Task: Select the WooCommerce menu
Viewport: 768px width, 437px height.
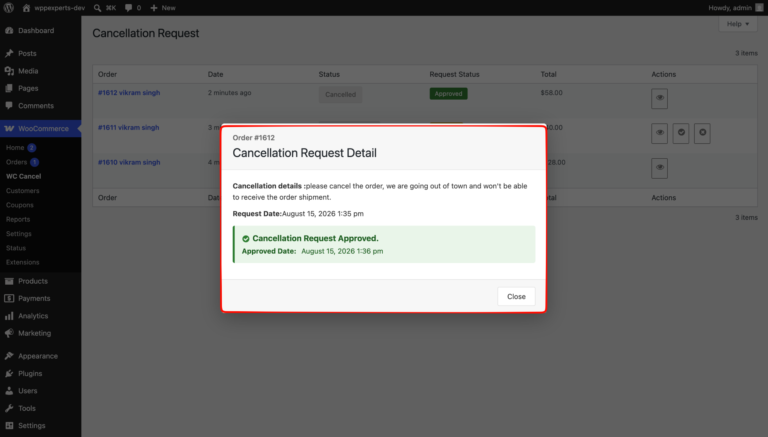Action: (41, 128)
